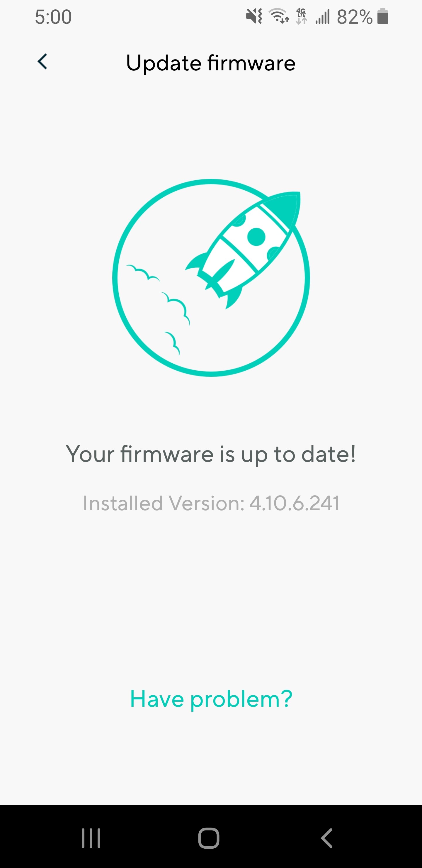
Task: Open Android recent apps button
Action: click(91, 838)
